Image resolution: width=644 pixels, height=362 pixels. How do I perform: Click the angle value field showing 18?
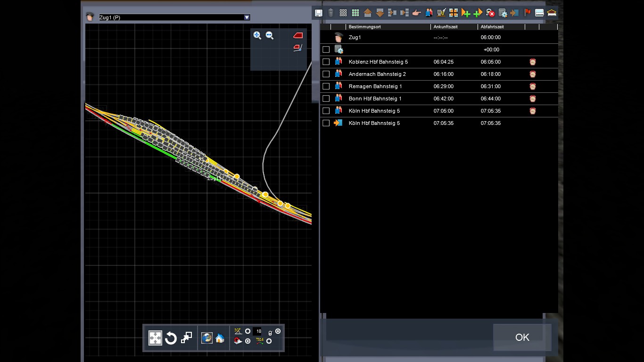tap(258, 331)
